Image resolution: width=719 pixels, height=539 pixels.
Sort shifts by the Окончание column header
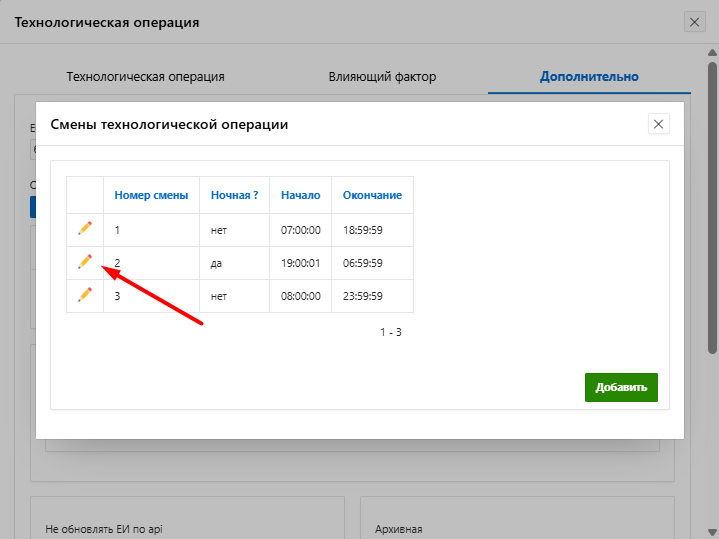(372, 195)
